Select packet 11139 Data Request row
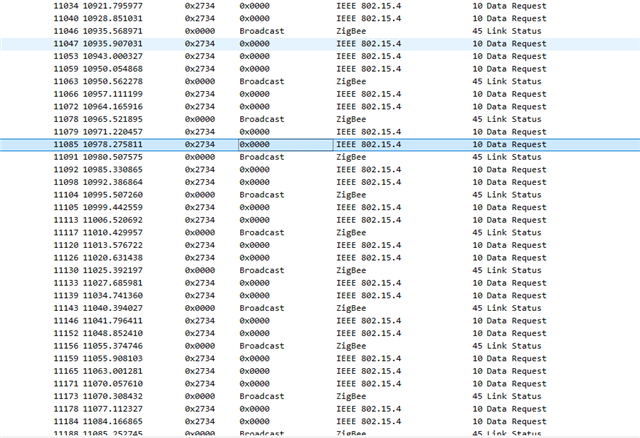The image size is (640, 438). point(320,296)
